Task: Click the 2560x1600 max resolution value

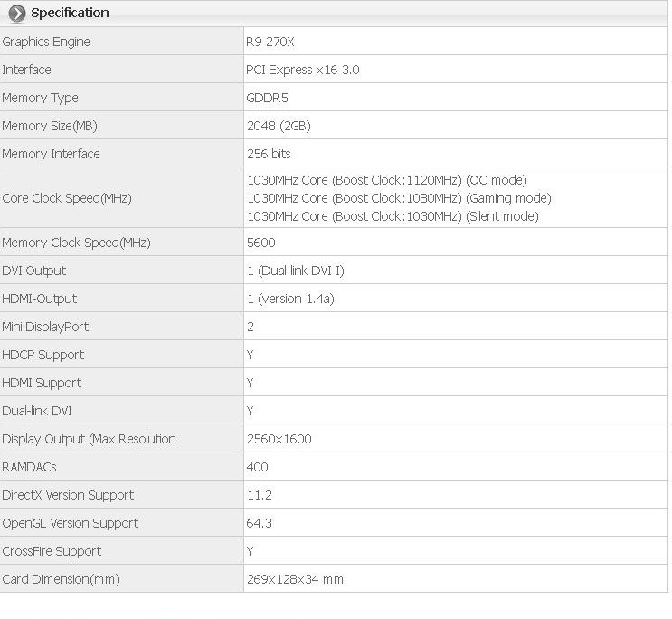Action: click(279, 439)
